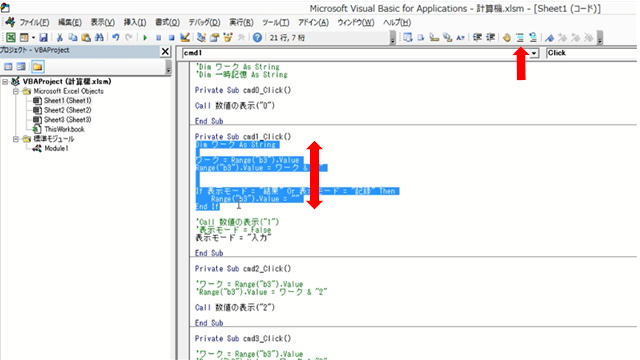Select Module1 in the project tree
640x360 pixels.
(x=56, y=148)
